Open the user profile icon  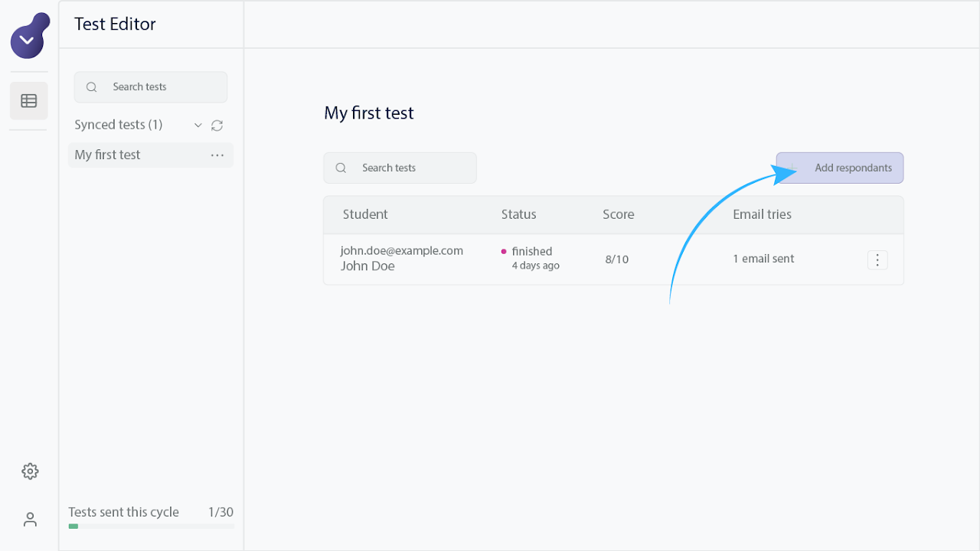coord(30,520)
